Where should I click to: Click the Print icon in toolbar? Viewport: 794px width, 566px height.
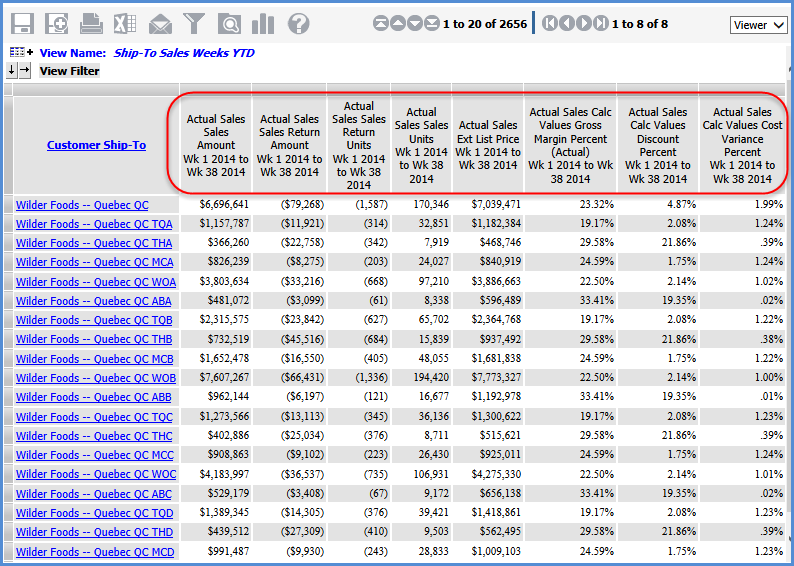(x=91, y=24)
